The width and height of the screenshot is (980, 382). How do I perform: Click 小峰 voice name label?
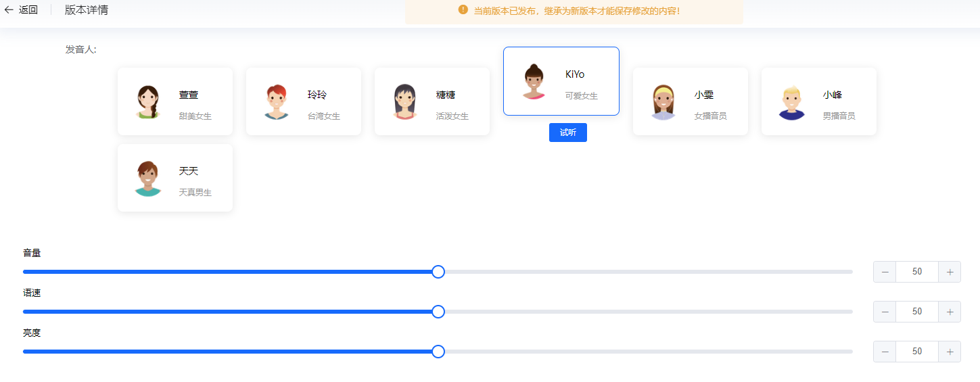coord(833,95)
